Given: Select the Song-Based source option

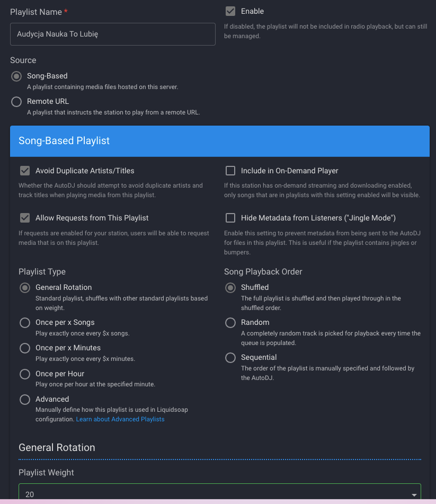Looking at the screenshot, I should tap(16, 76).
